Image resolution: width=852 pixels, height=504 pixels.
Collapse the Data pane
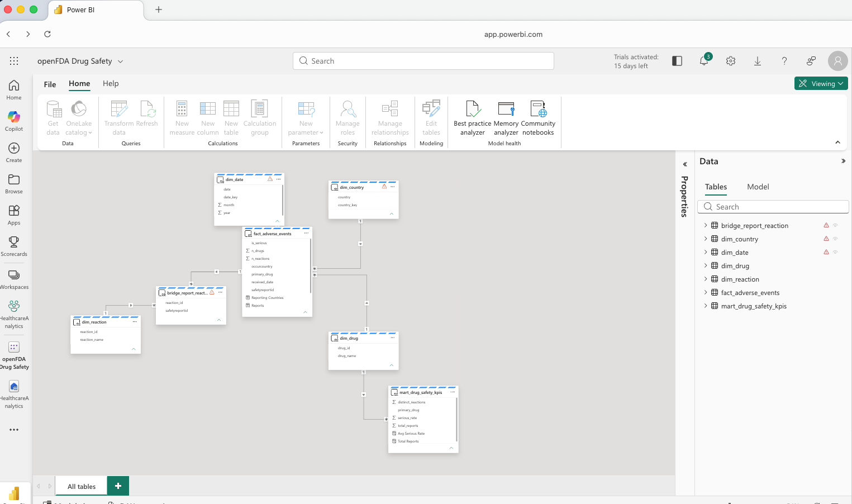point(843,161)
